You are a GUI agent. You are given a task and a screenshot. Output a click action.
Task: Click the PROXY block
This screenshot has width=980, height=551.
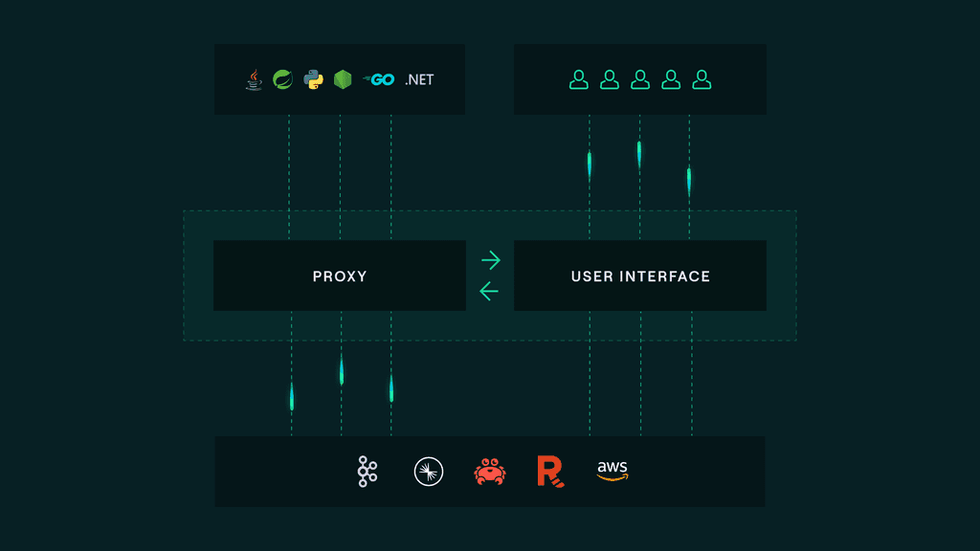(x=340, y=275)
